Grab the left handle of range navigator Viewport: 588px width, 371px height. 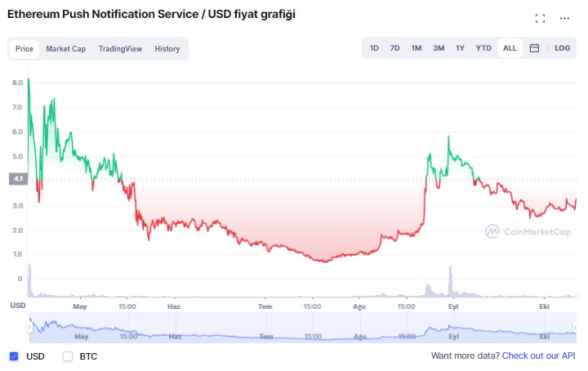tap(29, 327)
